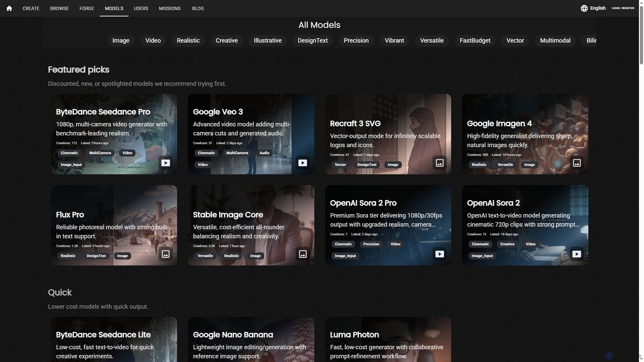Image resolution: width=644 pixels, height=362 pixels.
Task: Click Realistic tag on Google Imagen 4 card
Action: [479, 164]
